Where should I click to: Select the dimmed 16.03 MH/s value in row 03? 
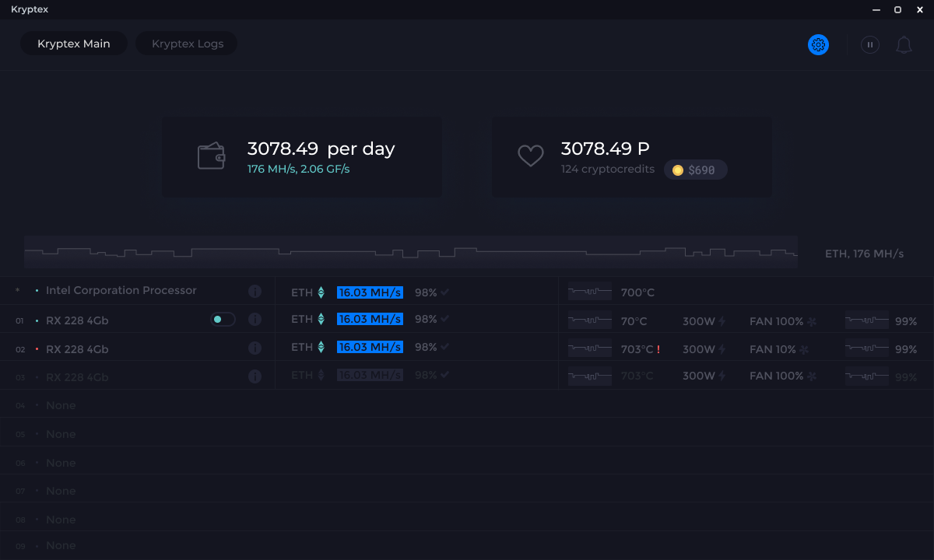point(370,375)
